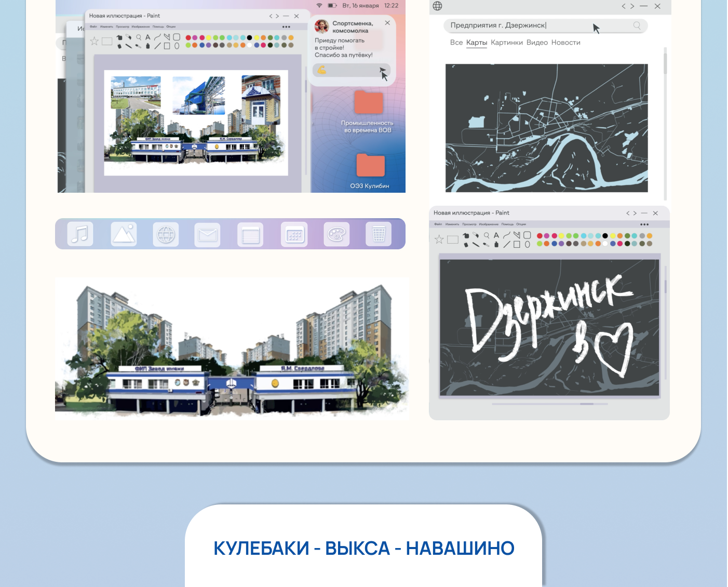Viewport: 728px width, 587px height.
Task: Dismiss the Спортсменка, комсомолка notification
Action: [387, 23]
